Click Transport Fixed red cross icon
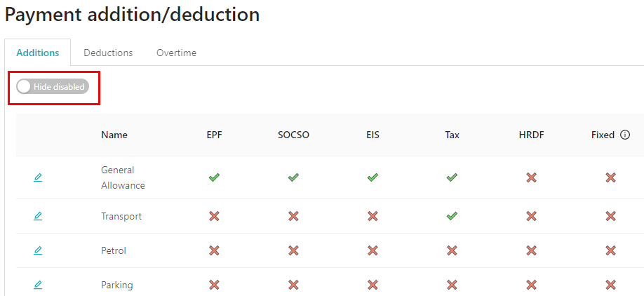Image resolution: width=644 pixels, height=296 pixels. [611, 216]
